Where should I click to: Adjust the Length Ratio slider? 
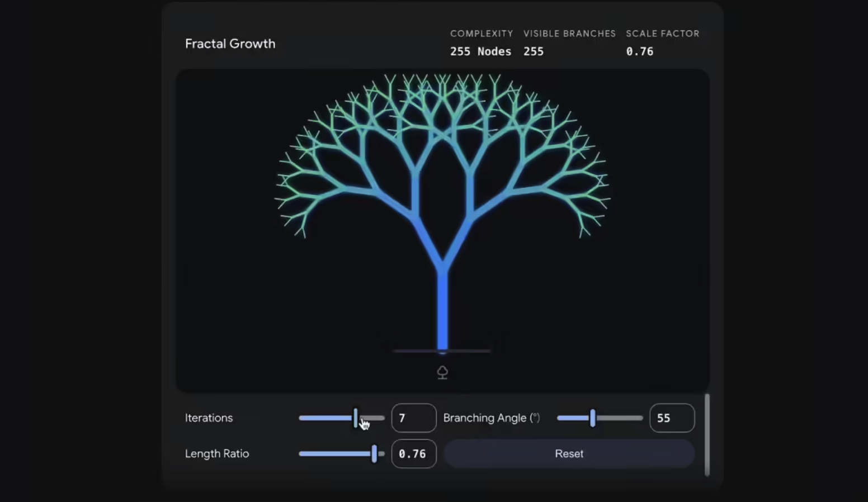pos(342,453)
